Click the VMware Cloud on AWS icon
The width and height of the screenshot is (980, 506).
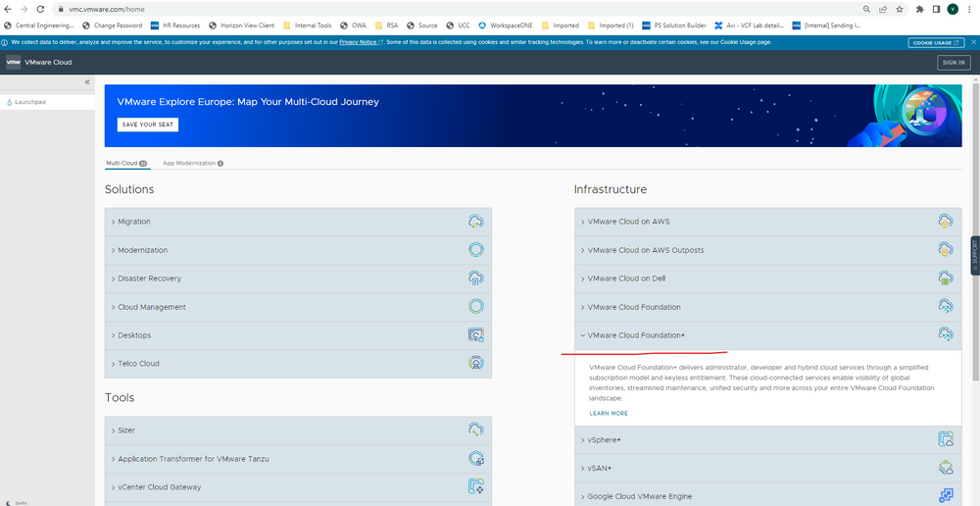click(946, 222)
